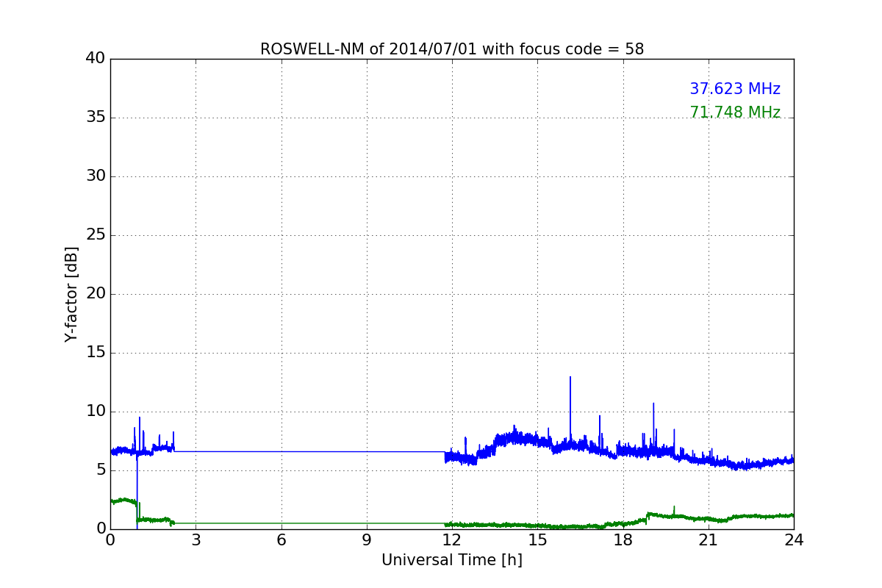
Task: Click the x-axis tick label 24
Action: pos(794,540)
